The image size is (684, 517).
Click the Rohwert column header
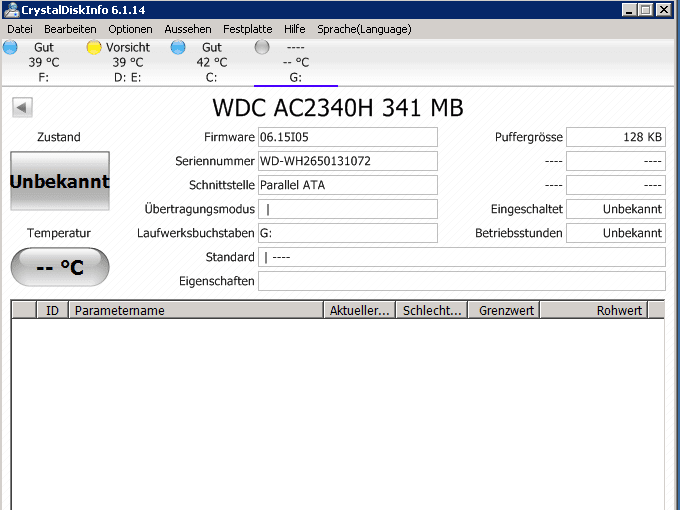click(594, 310)
